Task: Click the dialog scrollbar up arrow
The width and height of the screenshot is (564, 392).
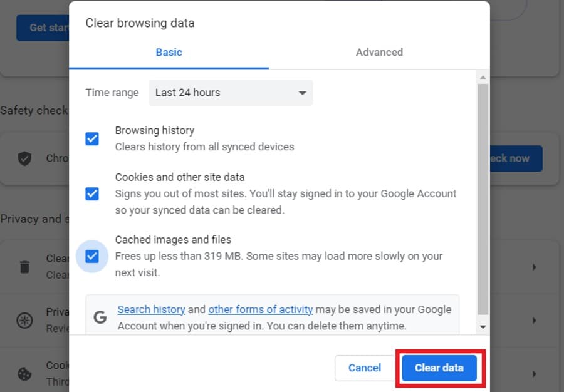Action: click(483, 78)
